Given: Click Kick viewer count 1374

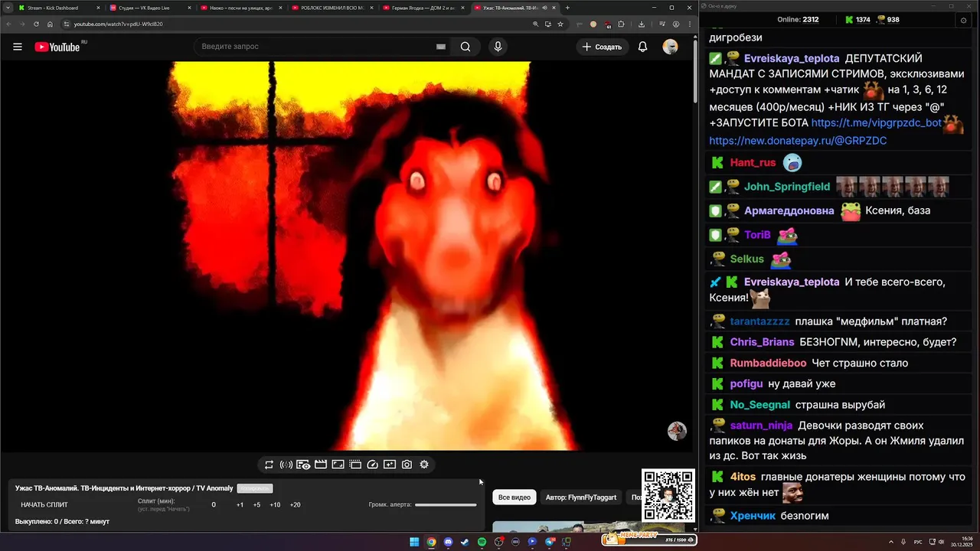Looking at the screenshot, I should click(x=857, y=20).
